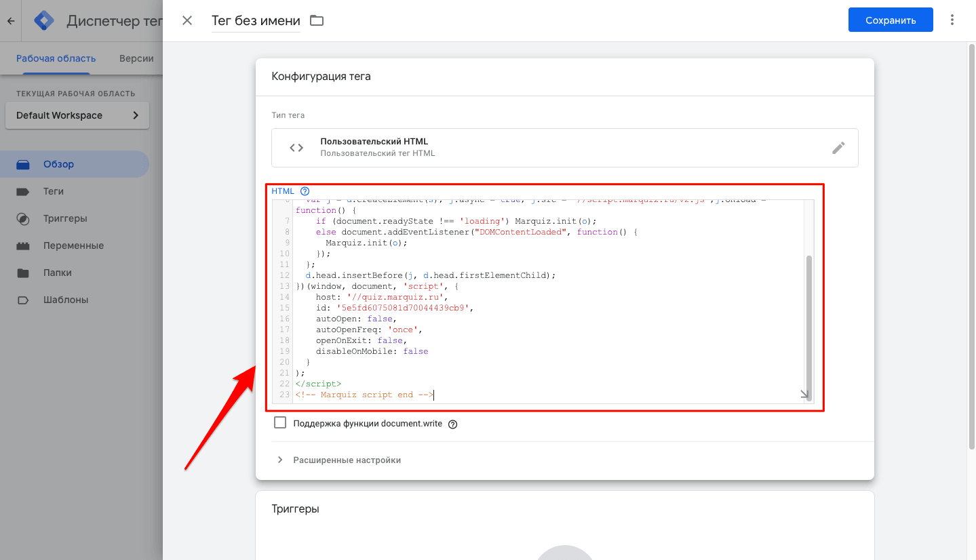Click the Google Tag Manager logo
This screenshot has width=976, height=560.
tap(45, 21)
